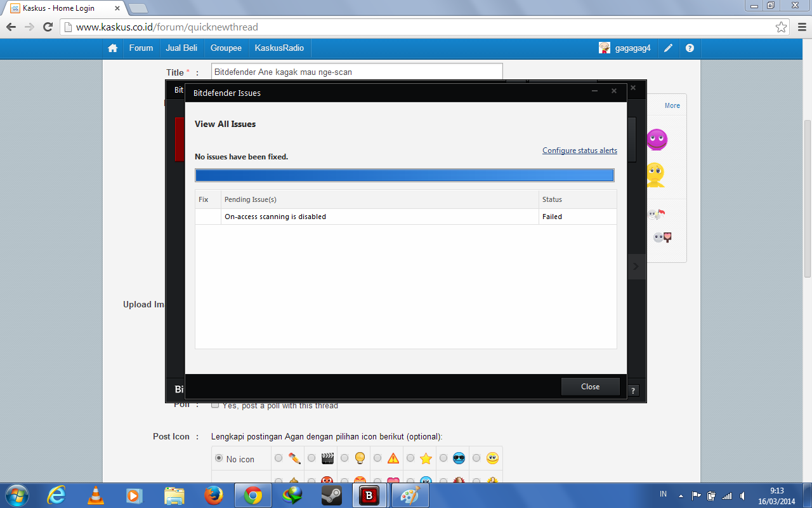This screenshot has width=812, height=508.
Task: Open the Action Center flag tray icon
Action: pos(697,495)
